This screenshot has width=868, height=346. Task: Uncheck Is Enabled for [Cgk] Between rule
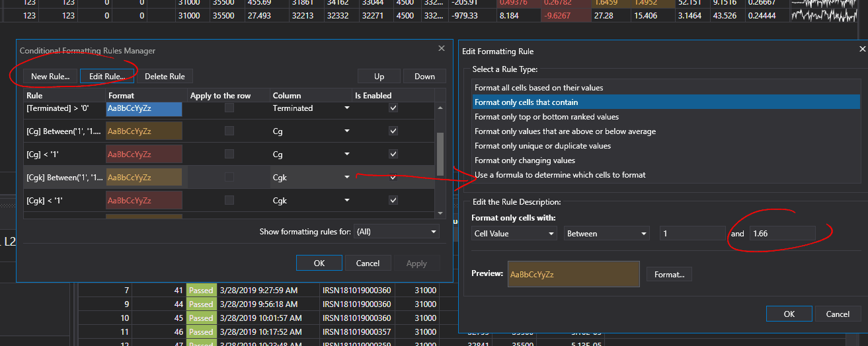(393, 177)
